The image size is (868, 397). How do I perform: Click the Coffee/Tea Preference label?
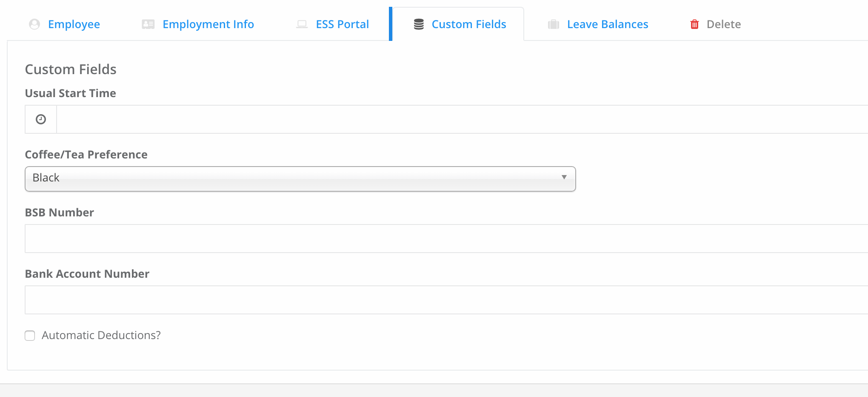click(86, 154)
